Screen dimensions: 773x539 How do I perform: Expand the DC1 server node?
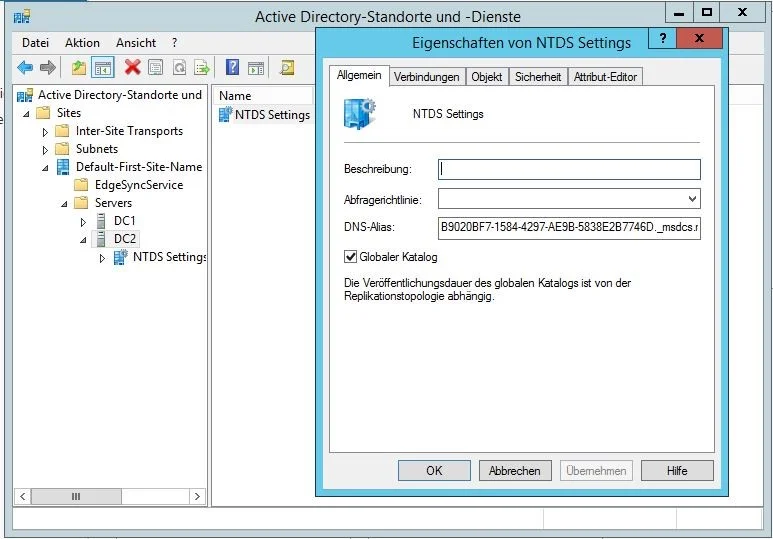point(83,222)
